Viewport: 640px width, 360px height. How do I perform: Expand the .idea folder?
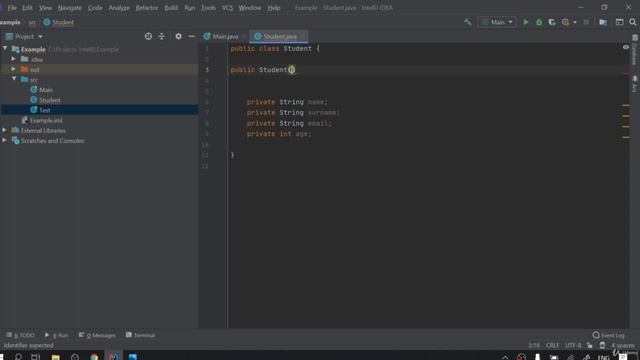pos(13,59)
